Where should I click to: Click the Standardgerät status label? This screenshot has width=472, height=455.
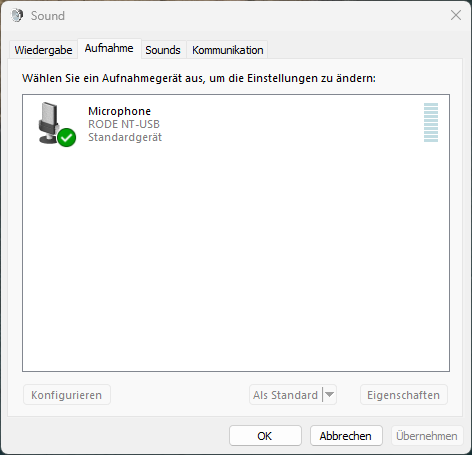pyautogui.click(x=125, y=137)
